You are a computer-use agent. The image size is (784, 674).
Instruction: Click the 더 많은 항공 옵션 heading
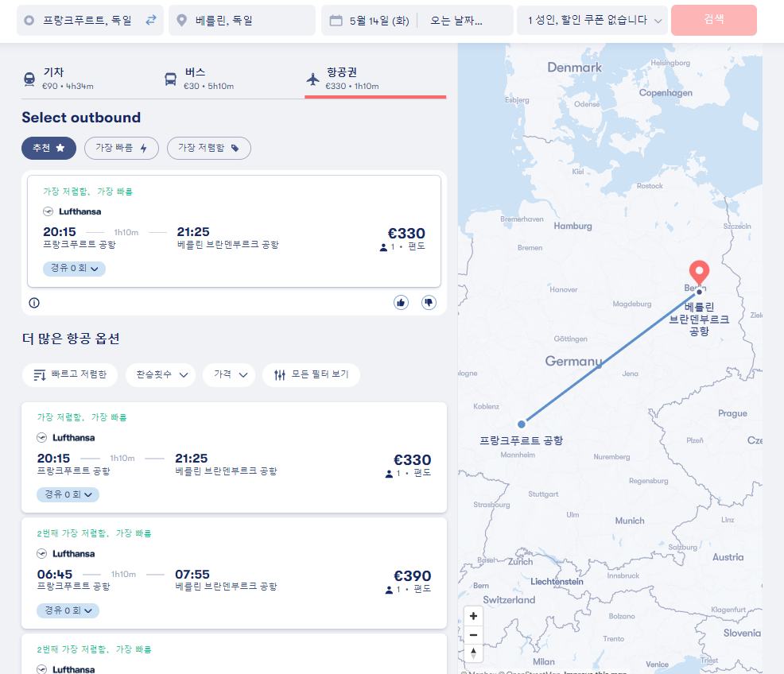click(x=71, y=339)
